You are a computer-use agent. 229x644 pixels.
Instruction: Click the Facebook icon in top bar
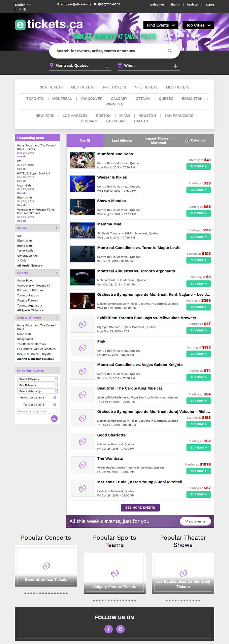pyautogui.click(x=20, y=9)
